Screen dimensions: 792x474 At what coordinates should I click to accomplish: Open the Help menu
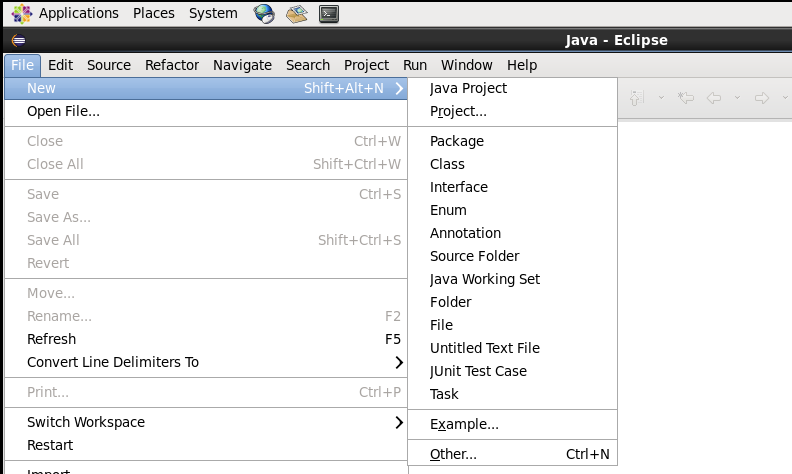point(522,65)
